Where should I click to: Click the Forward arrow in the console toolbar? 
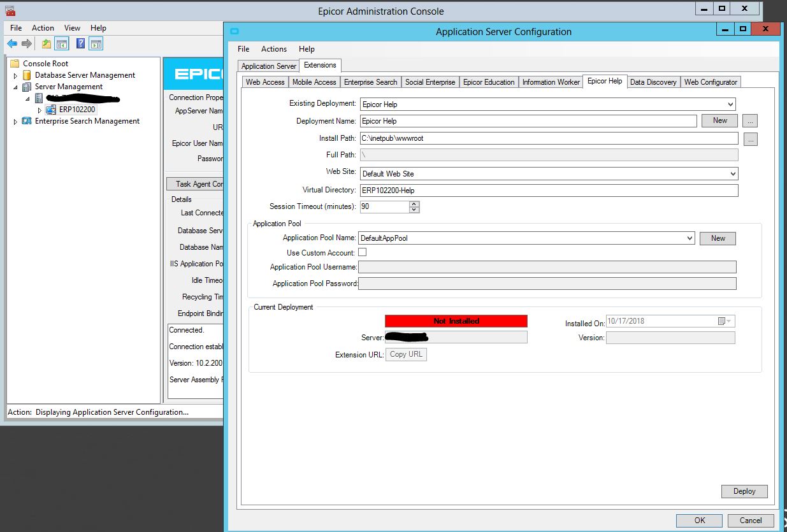click(27, 44)
